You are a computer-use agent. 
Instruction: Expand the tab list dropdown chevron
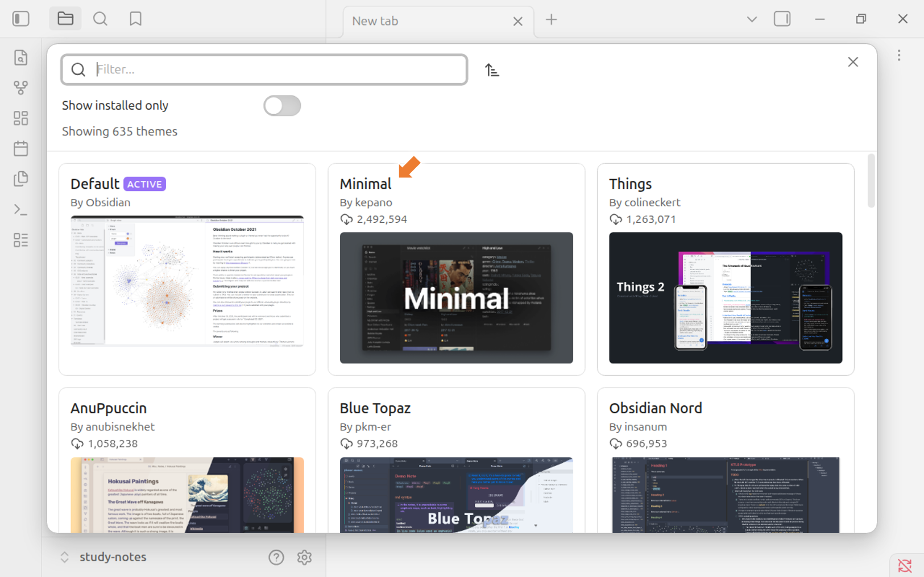pyautogui.click(x=752, y=19)
